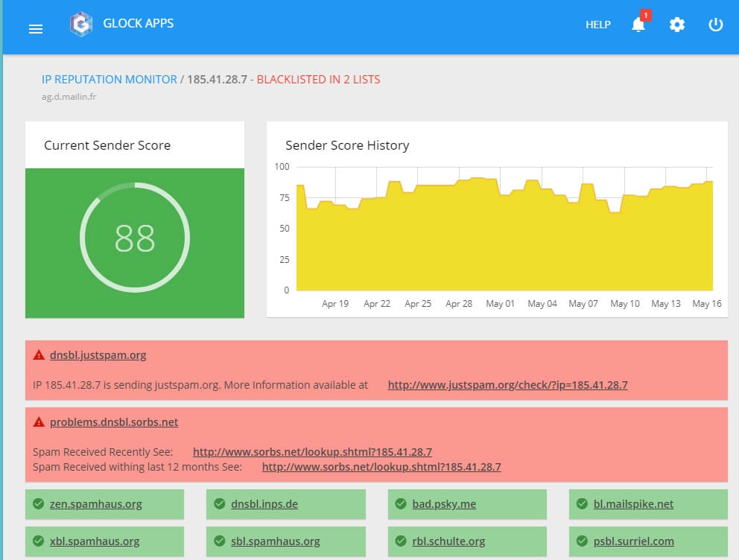The height and width of the screenshot is (560, 739).
Task: Click the green check beside xbl.spamhaus.org
Action: pyautogui.click(x=39, y=541)
